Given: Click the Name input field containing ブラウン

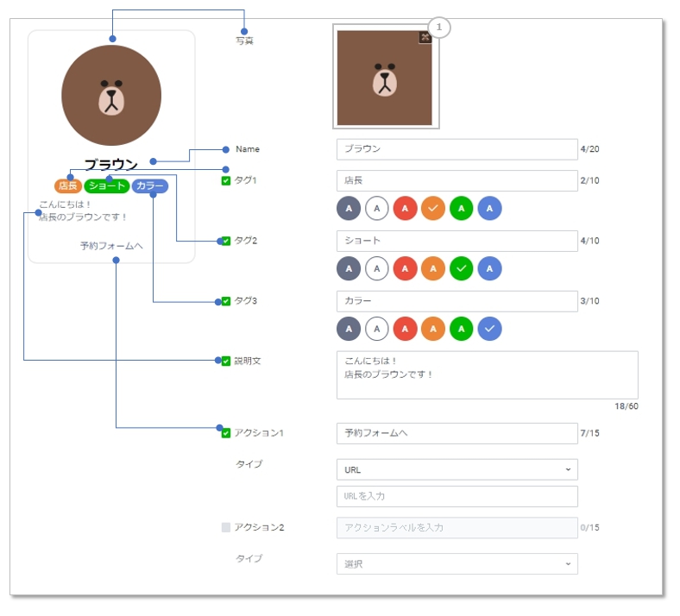Looking at the screenshot, I should coord(456,149).
